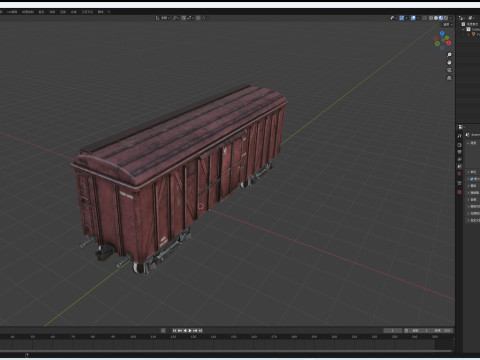Open the World properties tab
The width and height of the screenshot is (480, 360).
pos(460,173)
